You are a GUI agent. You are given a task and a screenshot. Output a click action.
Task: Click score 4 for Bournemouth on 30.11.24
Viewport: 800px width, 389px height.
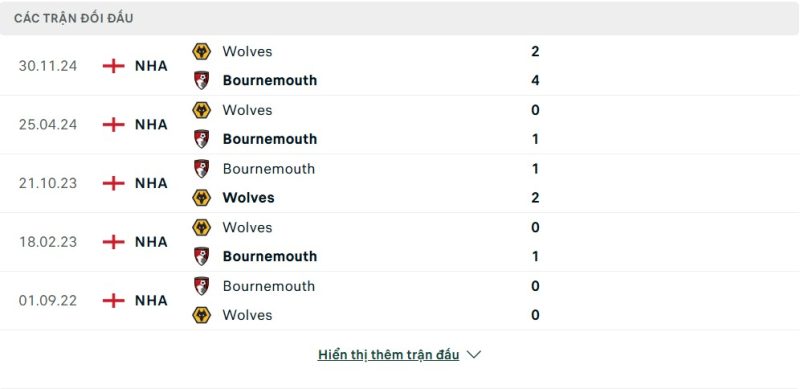535,80
